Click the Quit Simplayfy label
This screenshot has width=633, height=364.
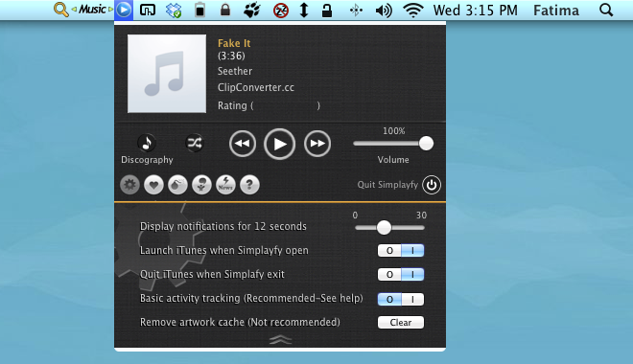tap(387, 185)
